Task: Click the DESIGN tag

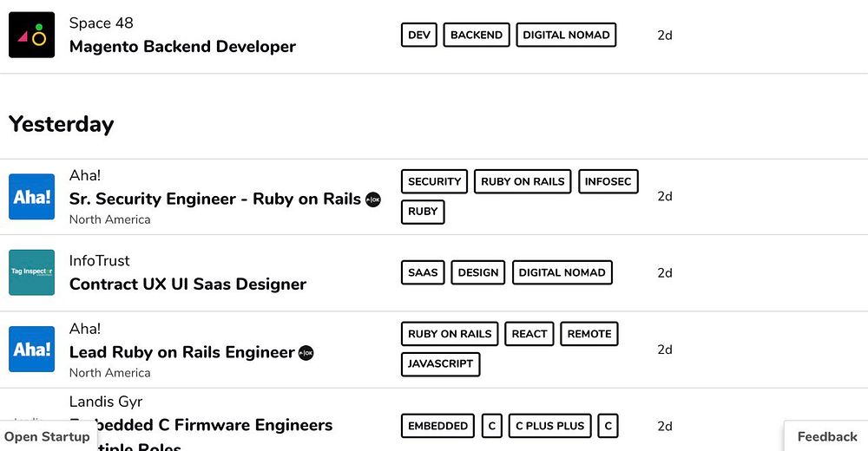Action: (478, 272)
